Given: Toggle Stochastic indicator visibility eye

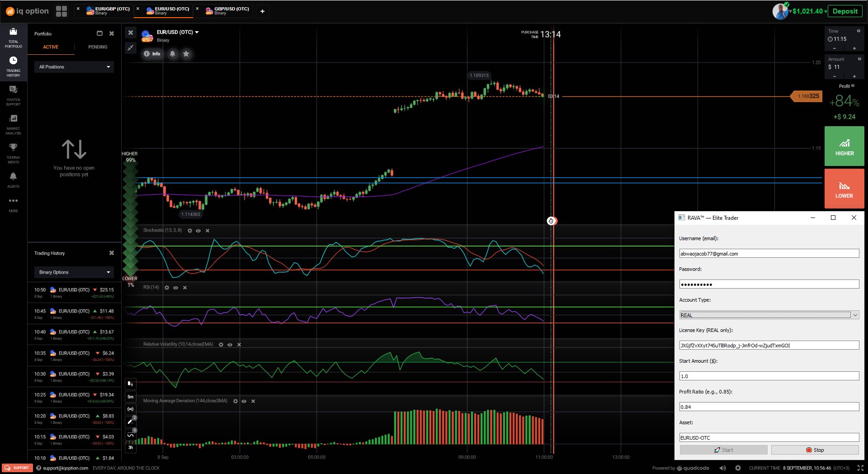Looking at the screenshot, I should pos(198,231).
